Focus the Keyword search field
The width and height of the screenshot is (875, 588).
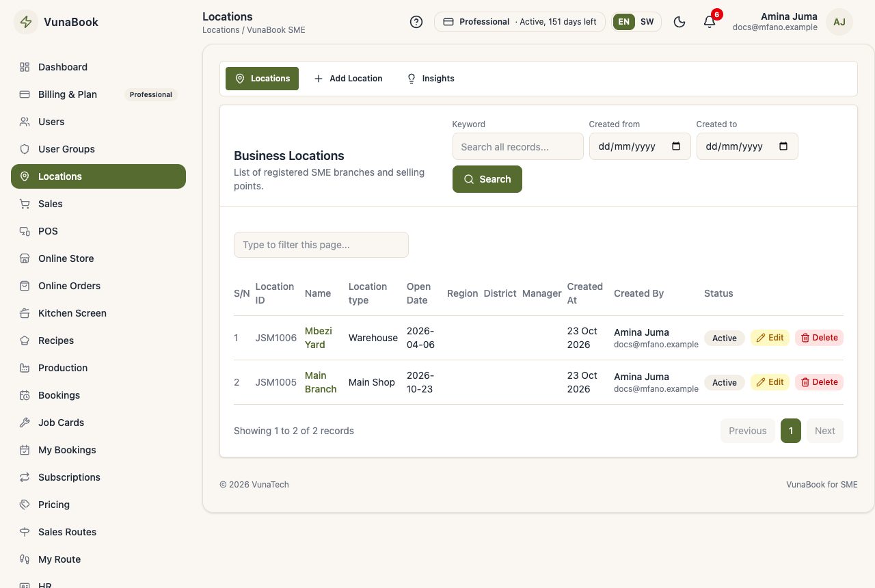[x=518, y=146]
